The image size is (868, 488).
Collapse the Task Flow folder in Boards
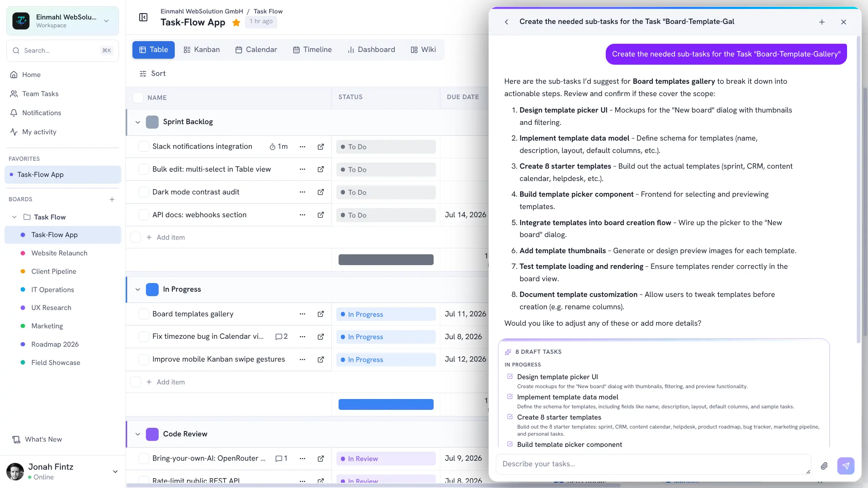point(14,217)
